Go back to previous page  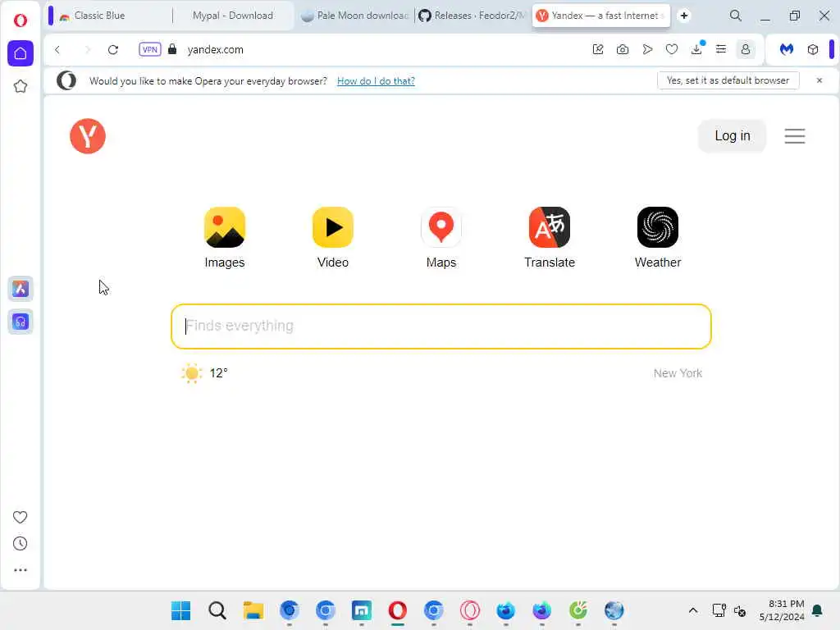point(57,50)
